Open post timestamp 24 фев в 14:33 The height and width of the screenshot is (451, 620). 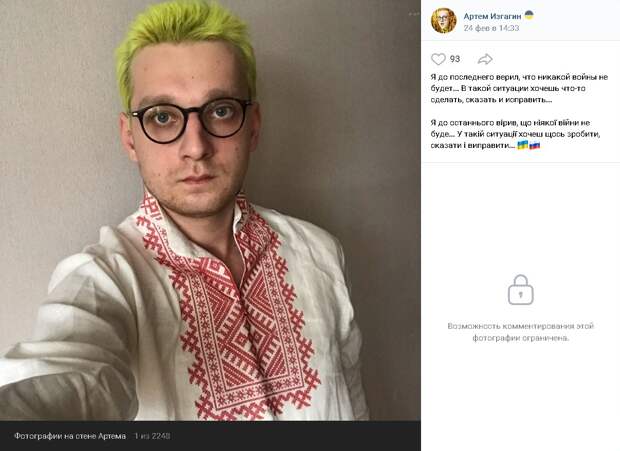point(491,28)
